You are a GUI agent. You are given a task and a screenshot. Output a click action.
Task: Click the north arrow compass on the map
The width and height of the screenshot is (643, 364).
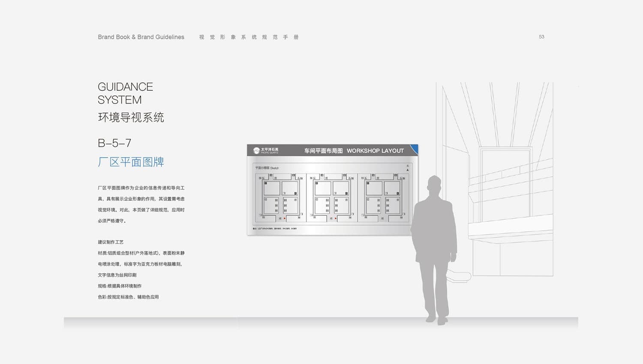pos(407,168)
